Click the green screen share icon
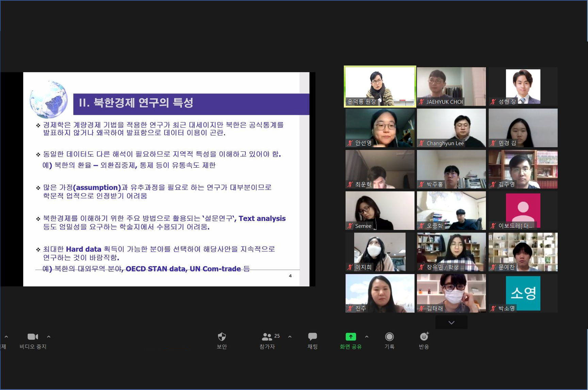The height and width of the screenshot is (390, 588). [350, 337]
